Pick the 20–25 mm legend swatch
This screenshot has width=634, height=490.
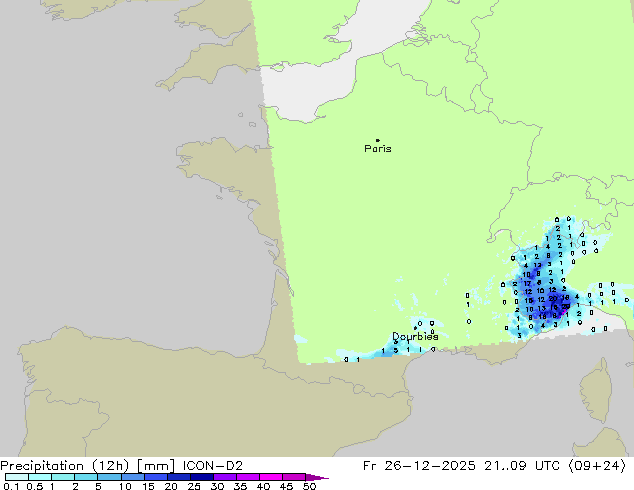(x=178, y=477)
